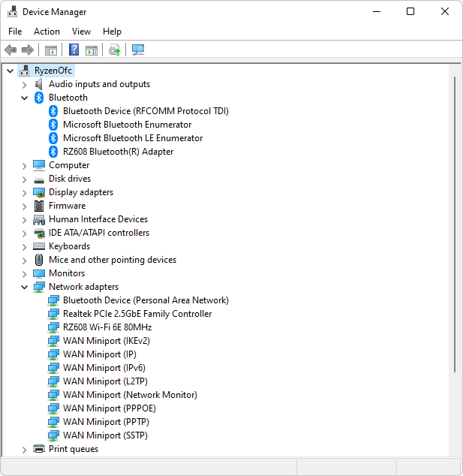This screenshot has height=476, width=463.
Task: Select WAN Miniport (SSTP)
Action: click(105, 435)
